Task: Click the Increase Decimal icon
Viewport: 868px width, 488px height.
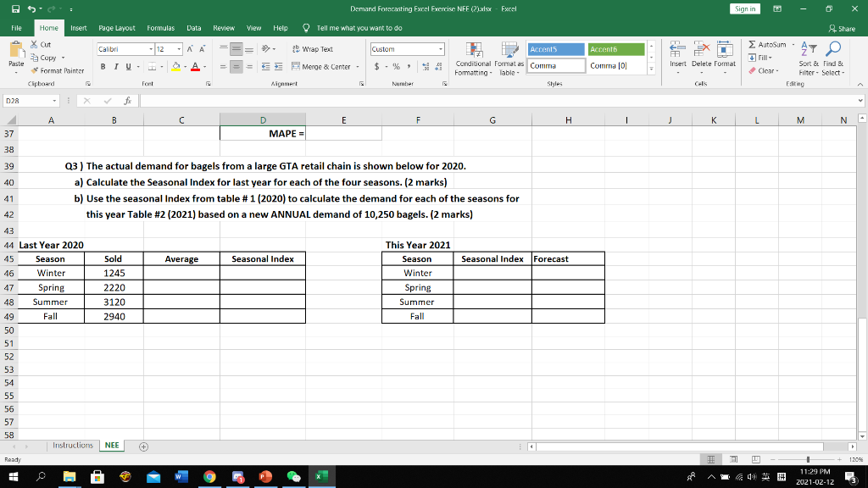Action: 426,64
